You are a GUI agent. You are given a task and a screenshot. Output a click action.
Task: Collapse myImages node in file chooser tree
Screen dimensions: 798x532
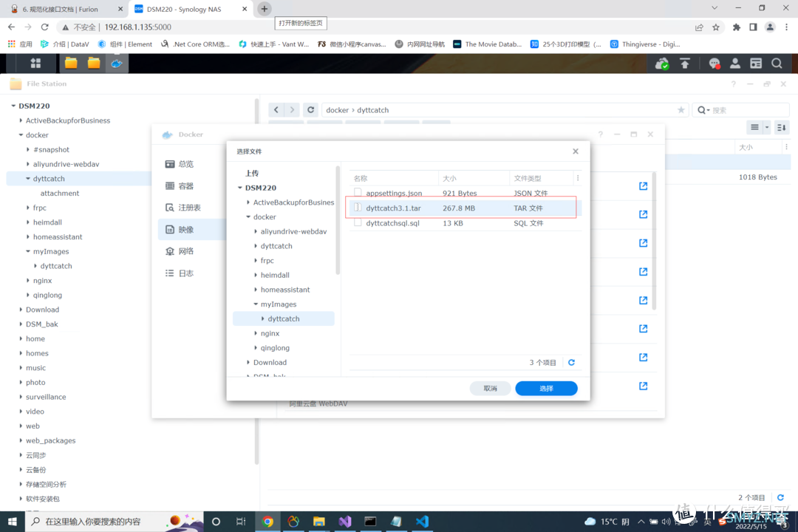coord(256,304)
